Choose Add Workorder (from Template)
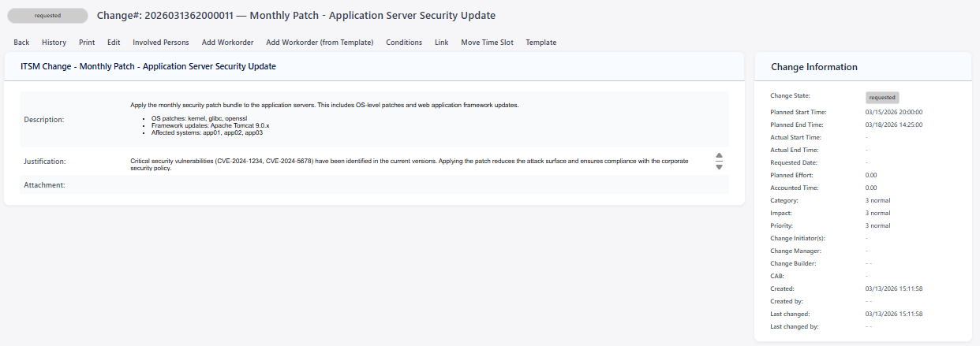Screen dimensions: 980x346 [x=320, y=43]
